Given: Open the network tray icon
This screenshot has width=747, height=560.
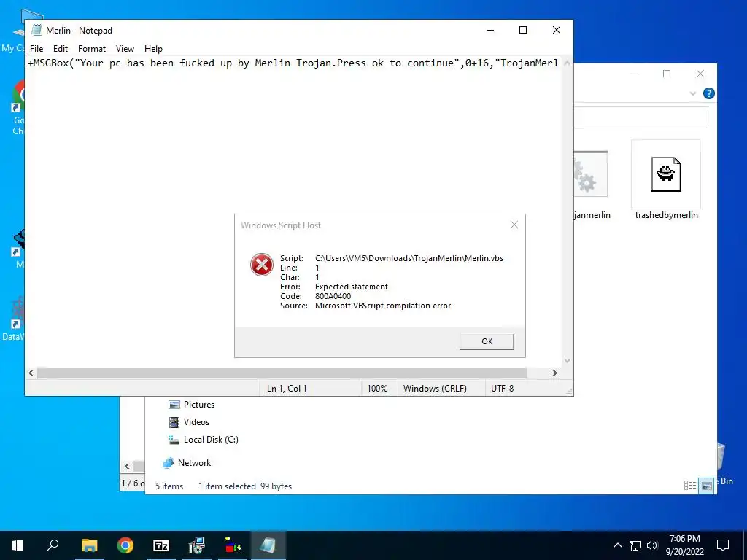Looking at the screenshot, I should tap(635, 545).
